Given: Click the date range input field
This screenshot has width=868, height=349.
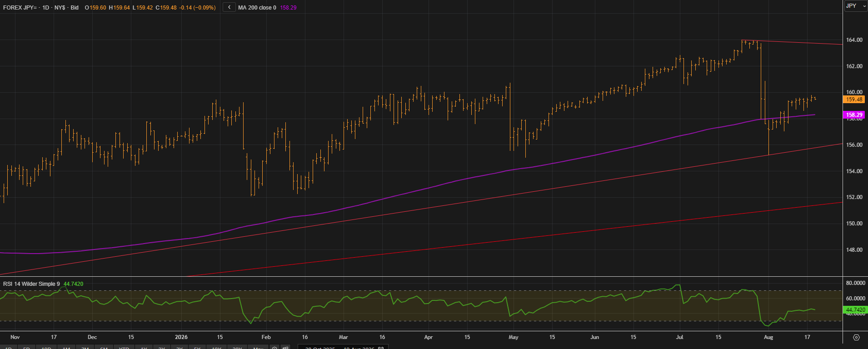Looking at the screenshot, I should point(343,347).
